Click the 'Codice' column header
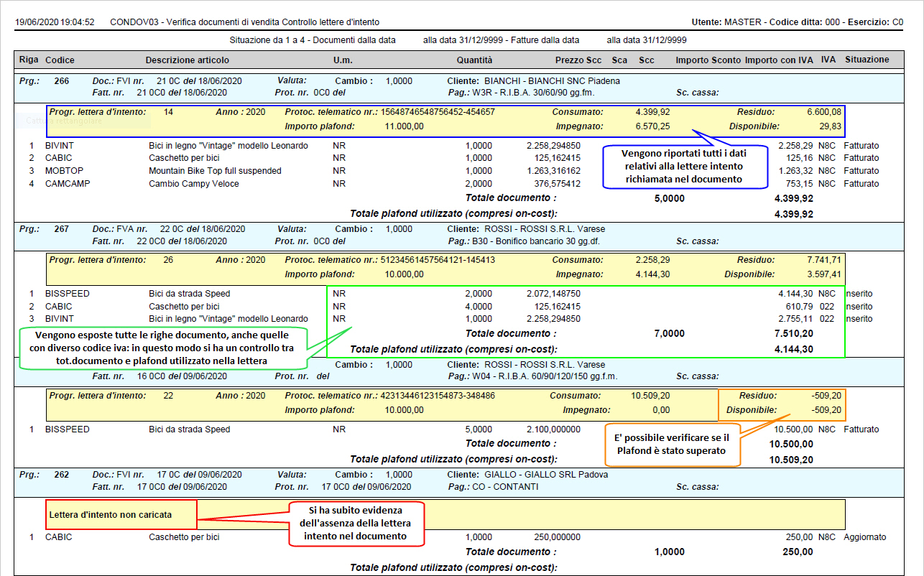The width and height of the screenshot is (924, 576). tap(60, 60)
